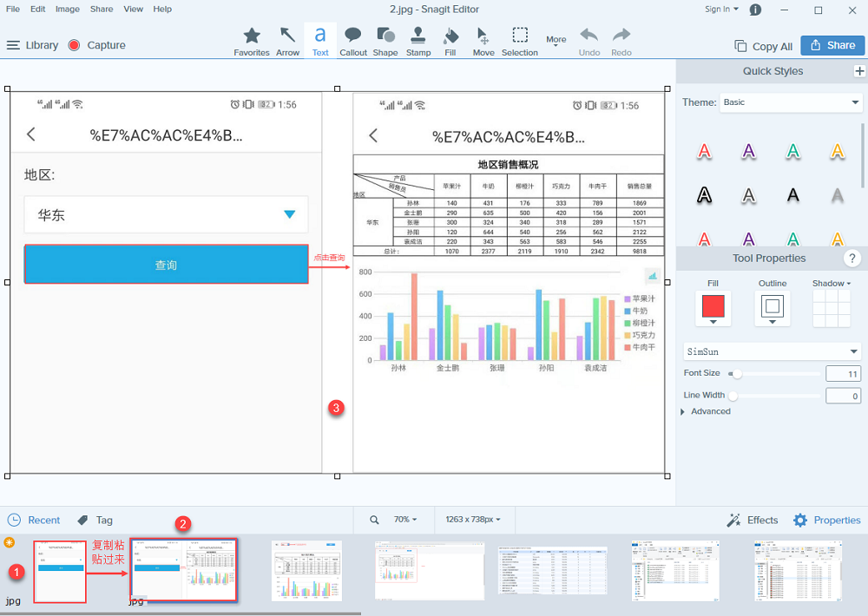Open the View menu
868x616 pixels.
click(134, 9)
